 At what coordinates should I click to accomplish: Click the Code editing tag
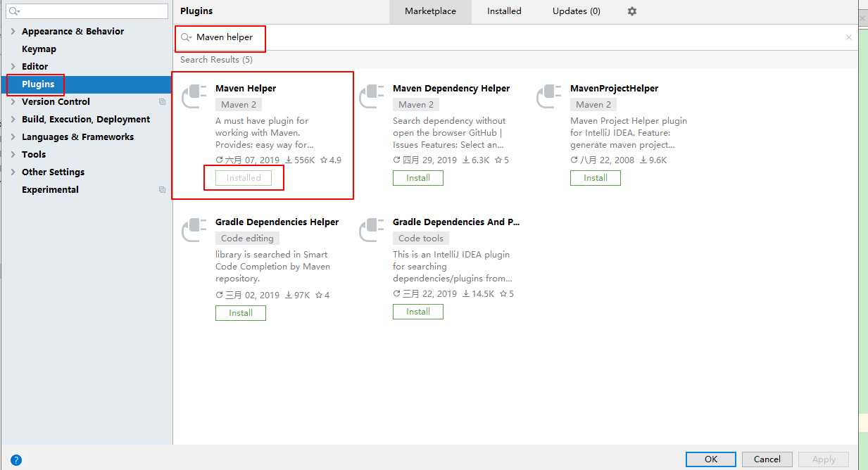[x=247, y=239]
